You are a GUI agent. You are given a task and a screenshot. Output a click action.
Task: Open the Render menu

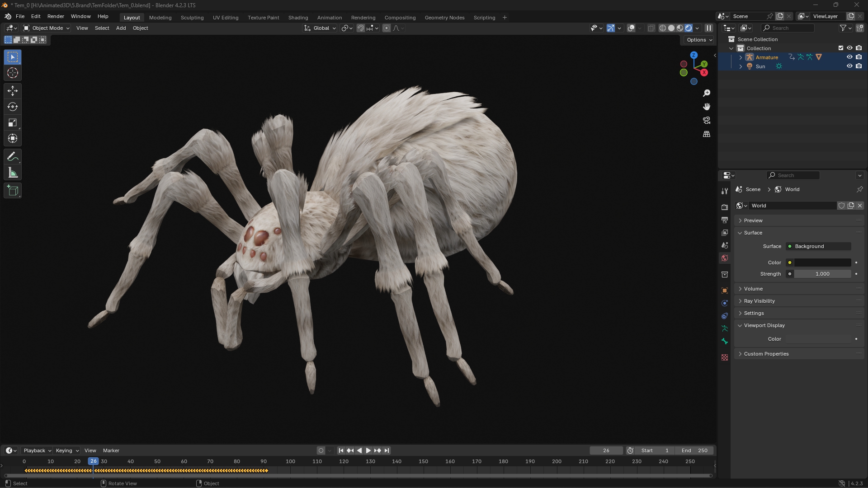(x=56, y=16)
